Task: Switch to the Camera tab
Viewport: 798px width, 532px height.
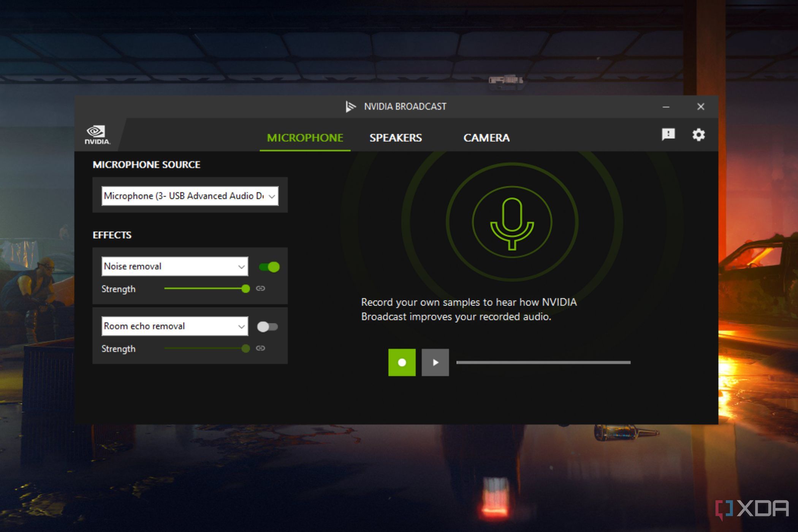Action: 486,138
